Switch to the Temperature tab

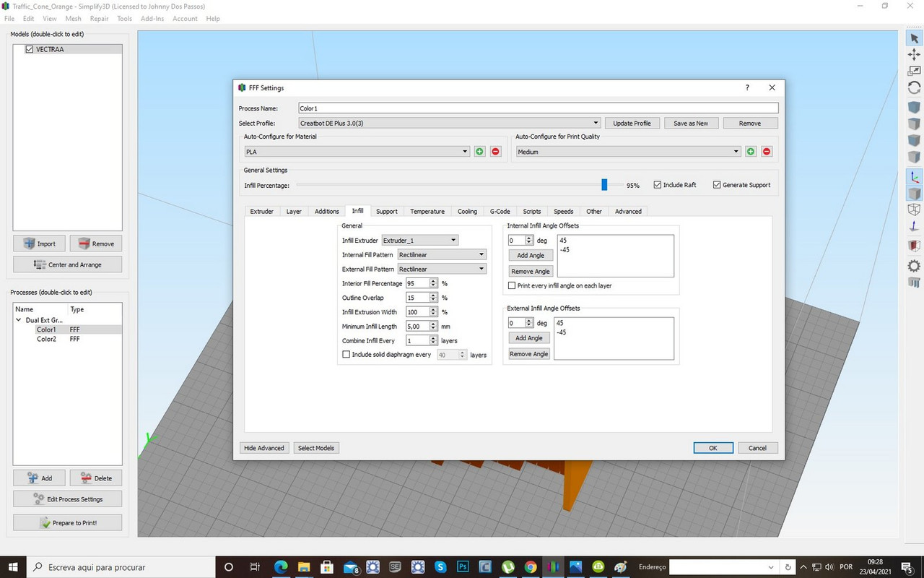click(427, 211)
